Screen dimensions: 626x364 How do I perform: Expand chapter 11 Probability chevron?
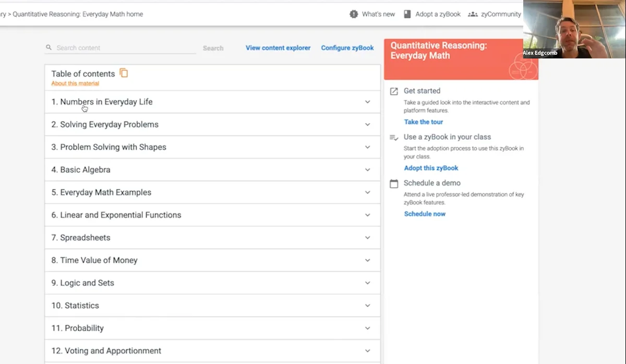coord(367,328)
